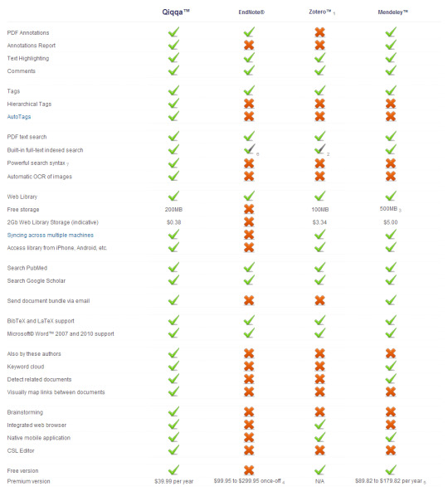
Task: Click Qiqqa's green check for Hierarchical Tags
Action: tap(173, 104)
